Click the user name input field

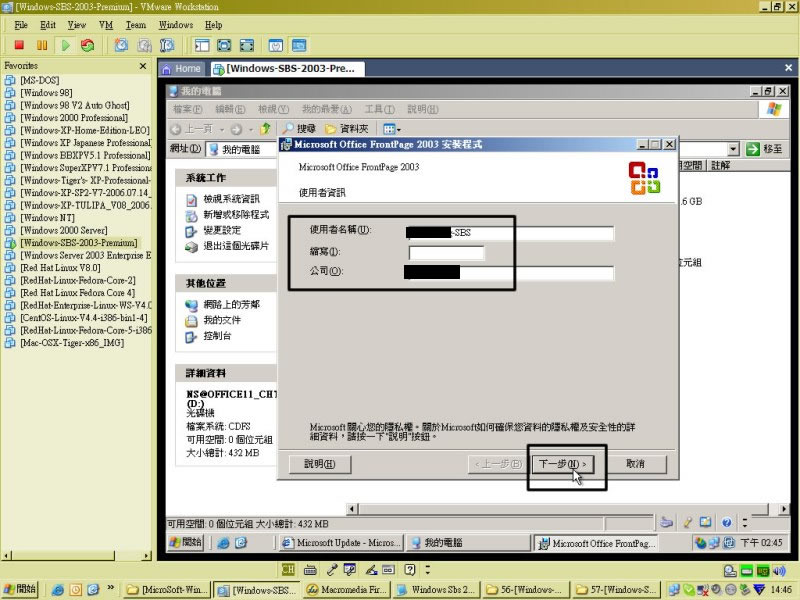coord(510,233)
